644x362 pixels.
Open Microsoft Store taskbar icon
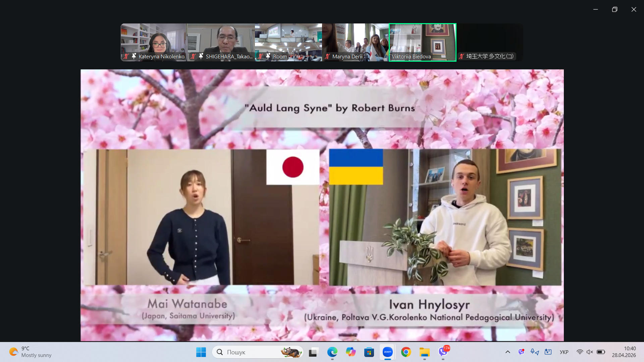pyautogui.click(x=369, y=352)
